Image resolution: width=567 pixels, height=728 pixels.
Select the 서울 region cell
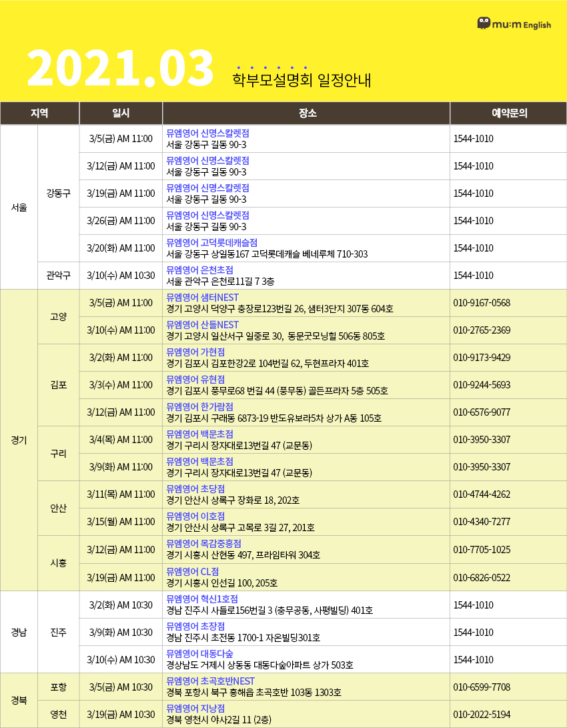pyautogui.click(x=19, y=207)
